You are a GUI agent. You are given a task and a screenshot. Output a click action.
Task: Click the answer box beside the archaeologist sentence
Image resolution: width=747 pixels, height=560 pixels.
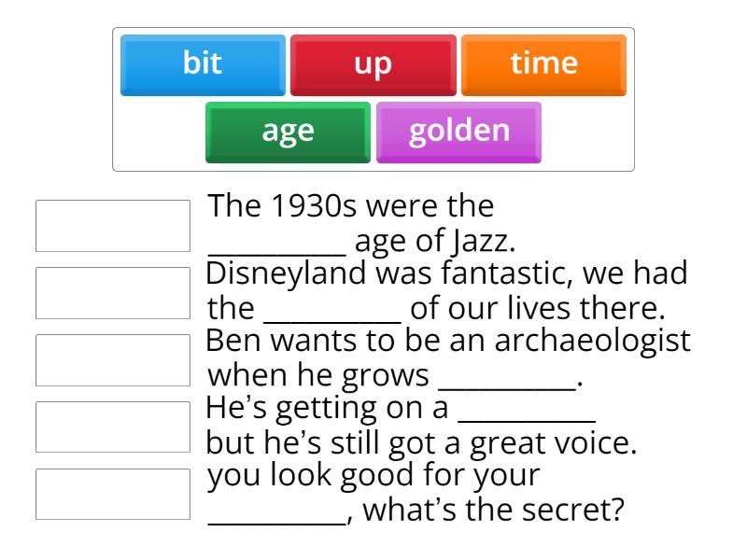[112, 358]
